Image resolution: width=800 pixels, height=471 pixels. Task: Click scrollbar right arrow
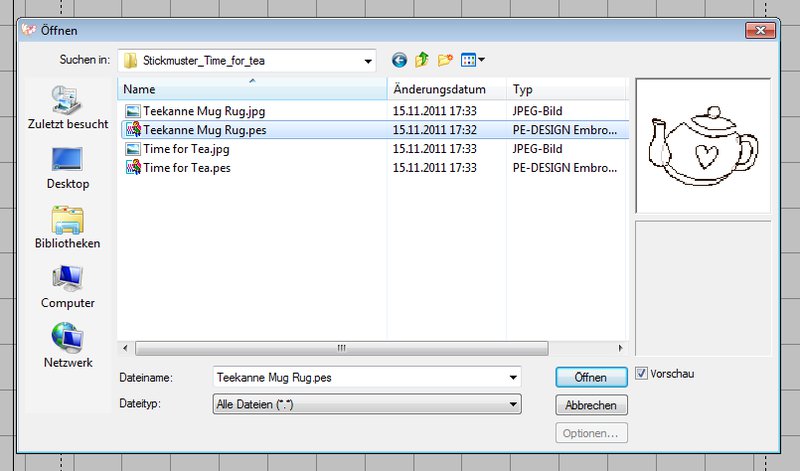pyautogui.click(x=620, y=348)
